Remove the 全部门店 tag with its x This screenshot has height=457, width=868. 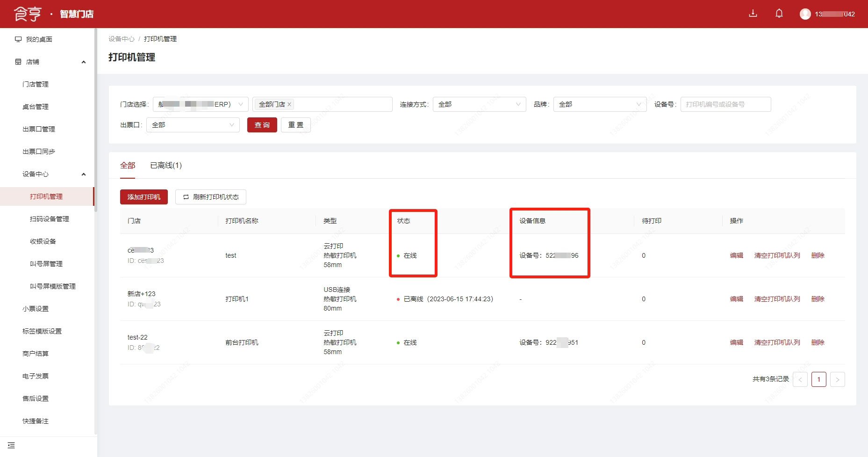point(289,104)
